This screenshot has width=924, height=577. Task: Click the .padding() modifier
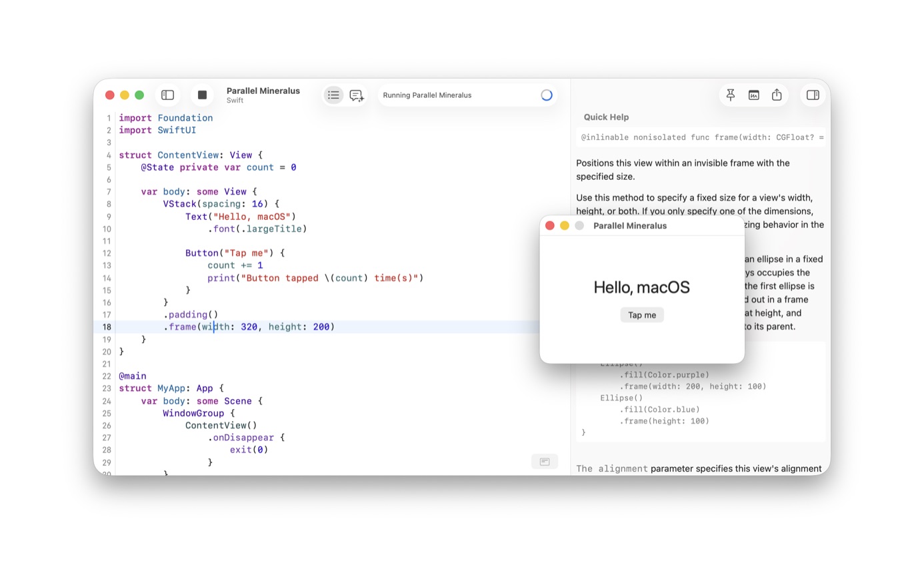pos(191,314)
